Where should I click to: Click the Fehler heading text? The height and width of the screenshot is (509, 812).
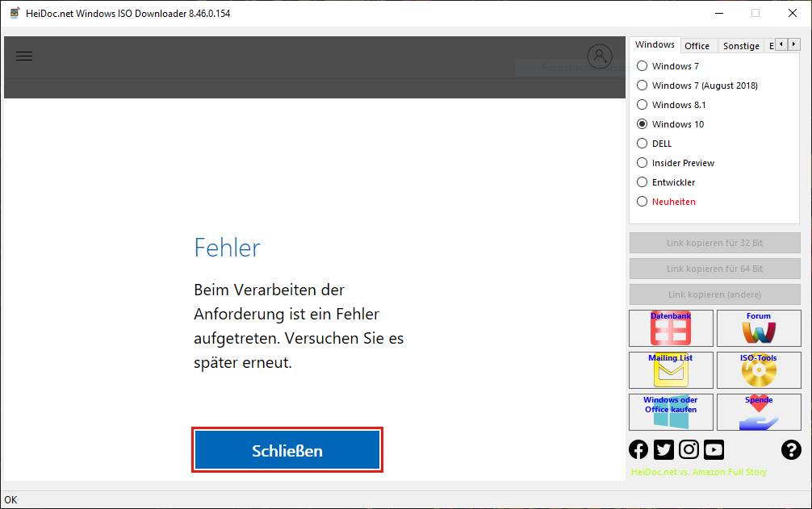coord(227,248)
